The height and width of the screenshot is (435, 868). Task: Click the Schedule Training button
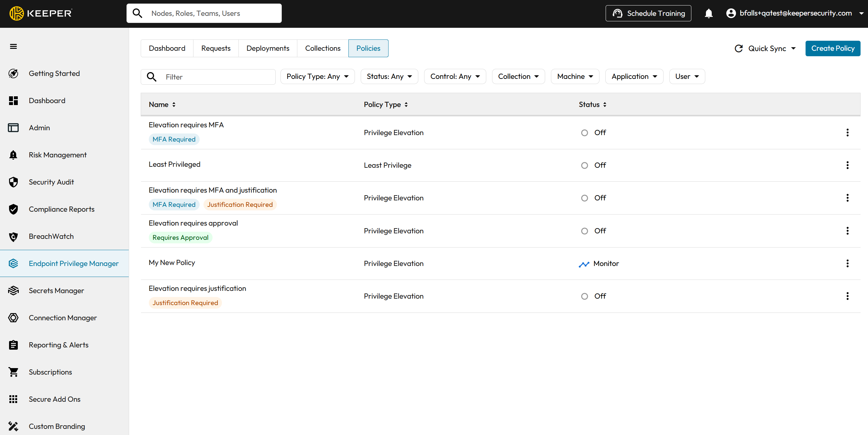click(648, 14)
